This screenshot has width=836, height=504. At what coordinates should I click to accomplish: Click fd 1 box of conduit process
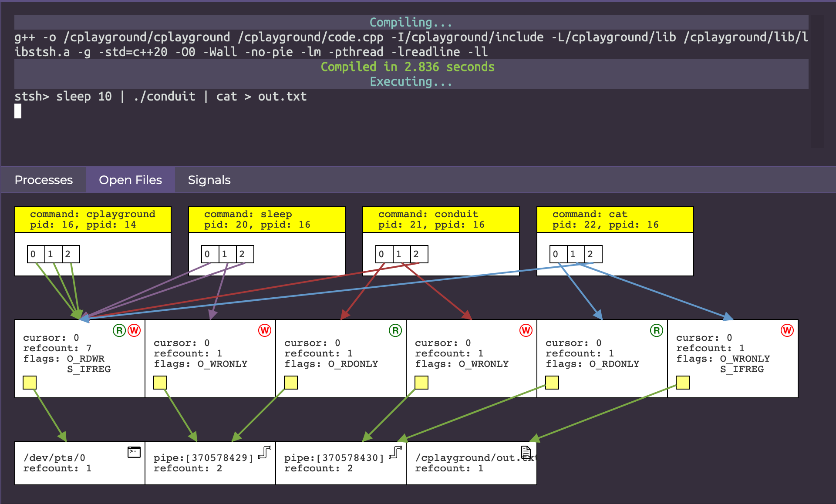click(401, 254)
